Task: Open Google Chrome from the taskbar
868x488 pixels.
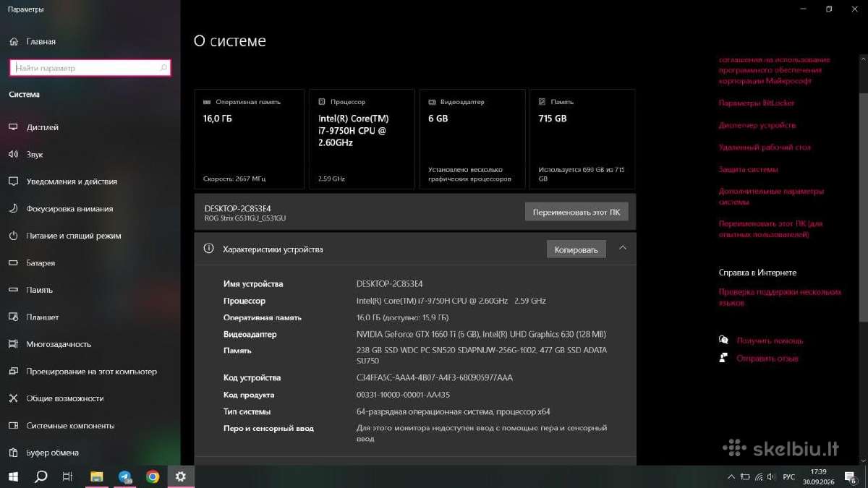Action: (153, 476)
